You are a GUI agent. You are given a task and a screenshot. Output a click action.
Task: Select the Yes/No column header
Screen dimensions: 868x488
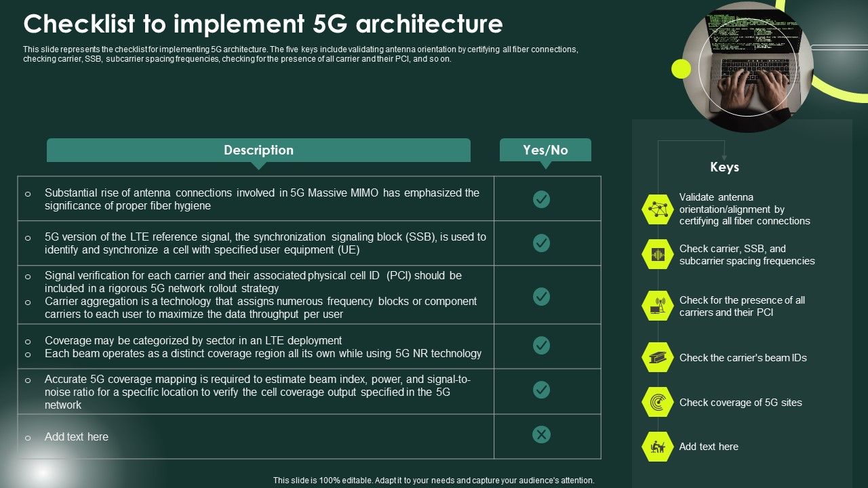pos(545,150)
